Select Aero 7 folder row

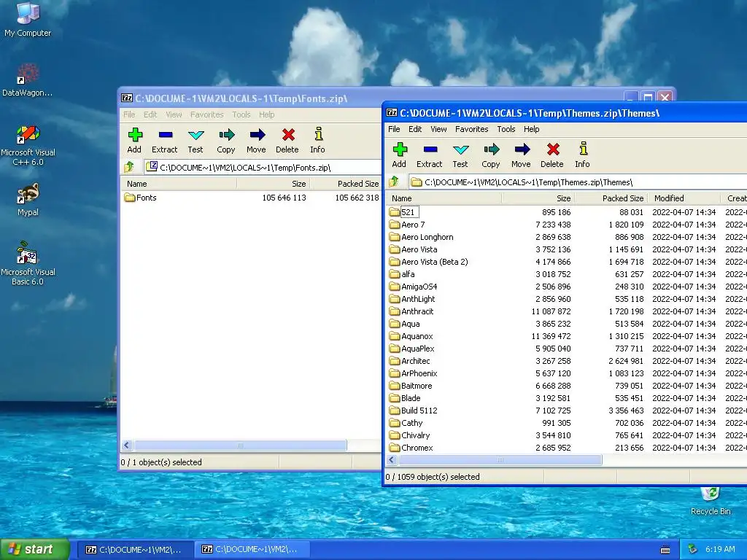(567, 225)
